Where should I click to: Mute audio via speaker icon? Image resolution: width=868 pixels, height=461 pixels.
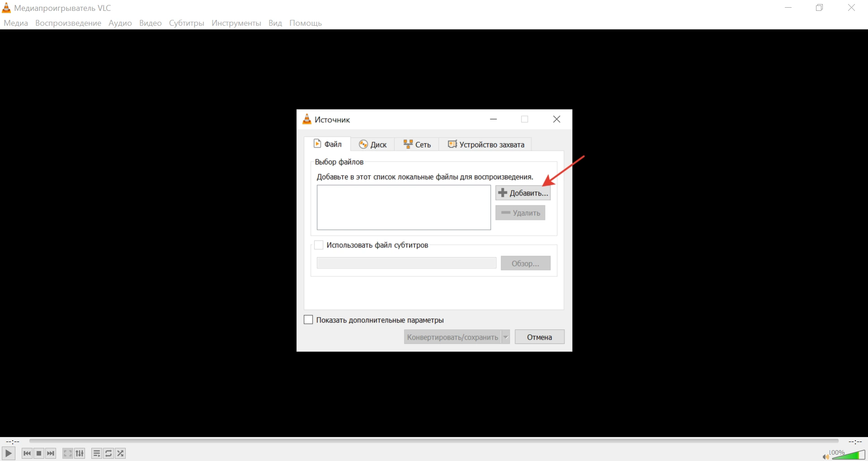825,456
